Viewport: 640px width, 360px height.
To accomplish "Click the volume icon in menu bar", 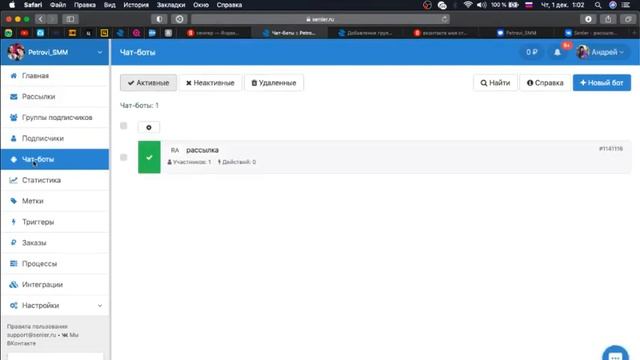I will [x=482, y=5].
